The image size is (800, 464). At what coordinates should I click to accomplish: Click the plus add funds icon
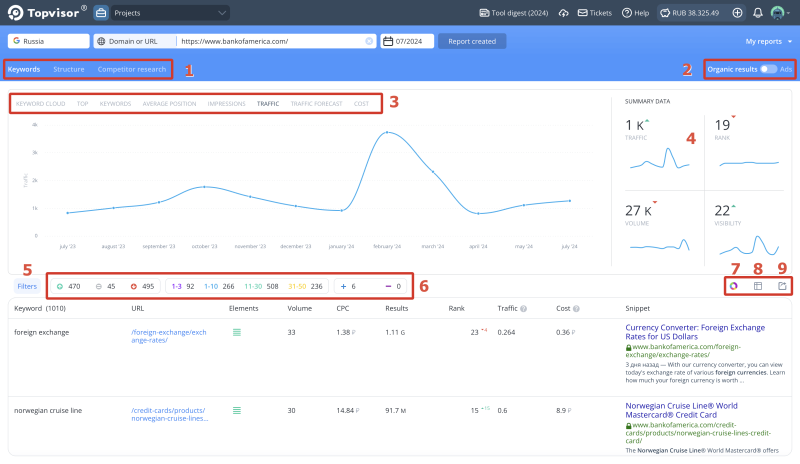click(737, 13)
